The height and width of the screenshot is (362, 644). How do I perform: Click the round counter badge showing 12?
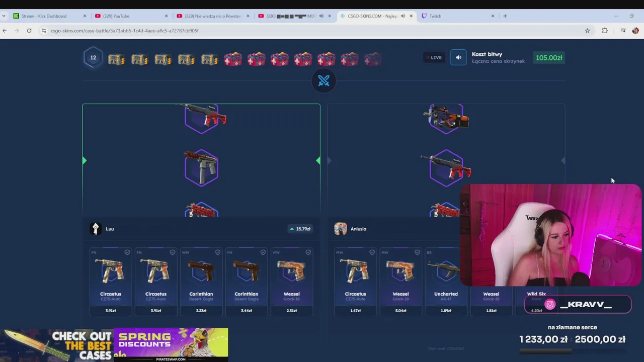93,58
